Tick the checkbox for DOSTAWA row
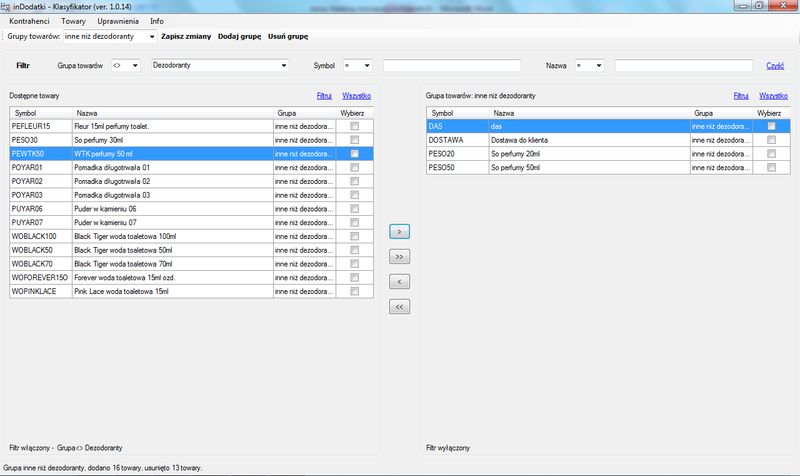Screen dimensions: 800x476 [771, 140]
